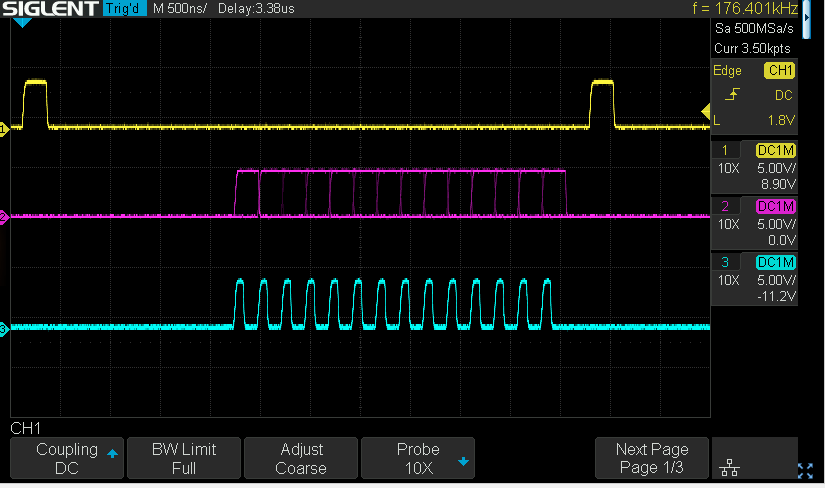This screenshot has width=825, height=488.
Task: Click the Sa 500MSa/s sample rate
Action: (754, 28)
